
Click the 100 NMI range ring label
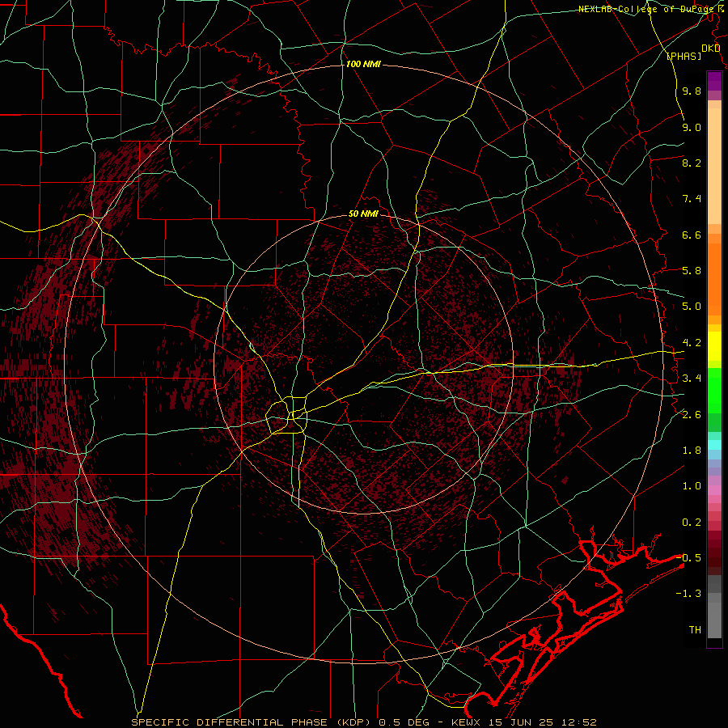click(x=363, y=64)
